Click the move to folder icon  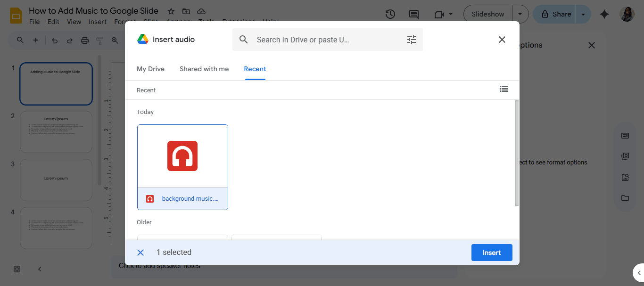186,11
